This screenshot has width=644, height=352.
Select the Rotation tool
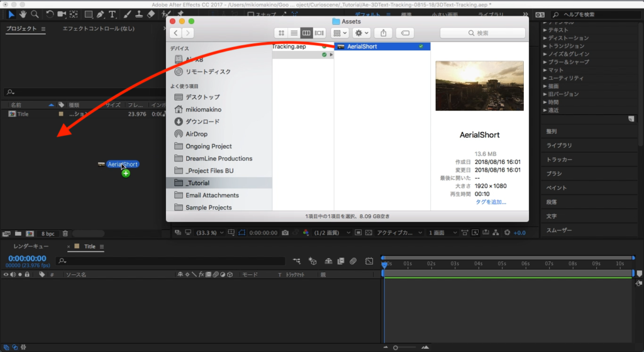point(50,14)
